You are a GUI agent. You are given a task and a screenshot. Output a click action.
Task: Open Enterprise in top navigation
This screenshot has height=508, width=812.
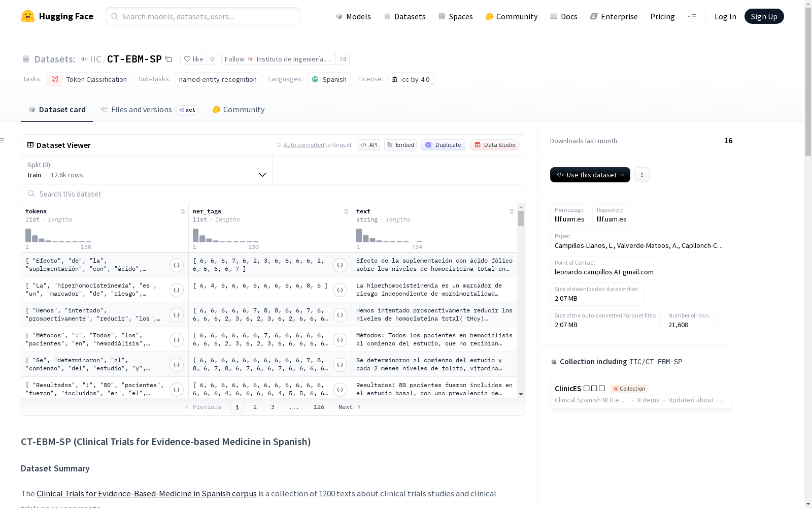click(x=614, y=16)
